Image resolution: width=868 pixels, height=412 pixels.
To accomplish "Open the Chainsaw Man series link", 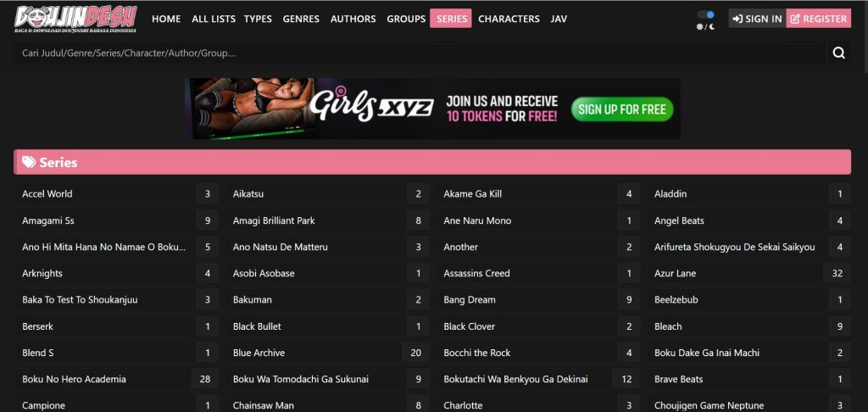I will coord(263,405).
